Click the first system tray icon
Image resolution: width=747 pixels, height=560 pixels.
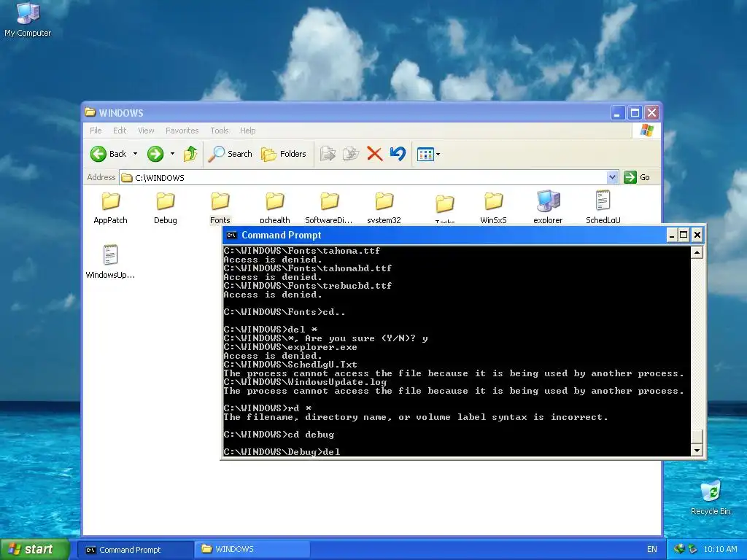tap(679, 549)
